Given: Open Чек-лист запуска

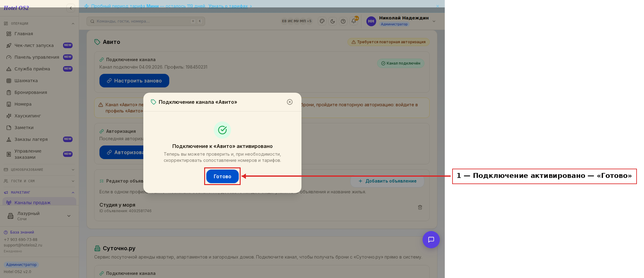Looking at the screenshot, I should 39,45.
